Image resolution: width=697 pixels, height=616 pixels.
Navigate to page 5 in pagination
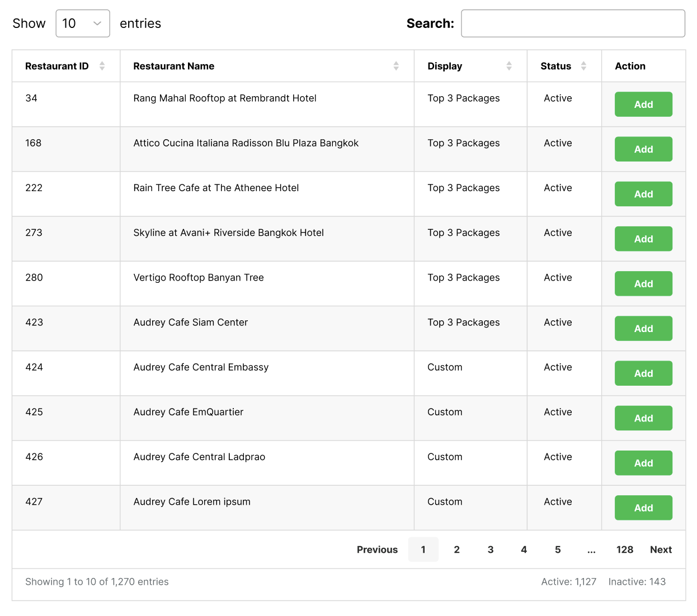coord(557,549)
